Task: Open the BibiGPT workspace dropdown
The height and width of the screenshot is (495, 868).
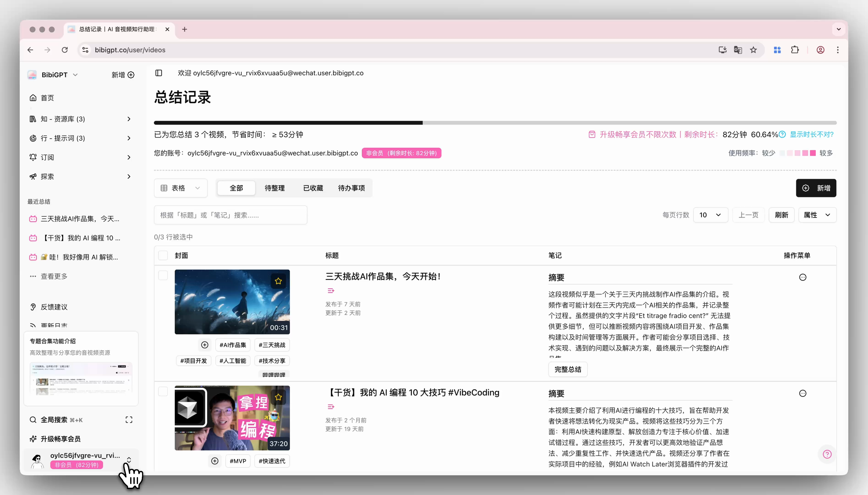Action: click(x=53, y=75)
